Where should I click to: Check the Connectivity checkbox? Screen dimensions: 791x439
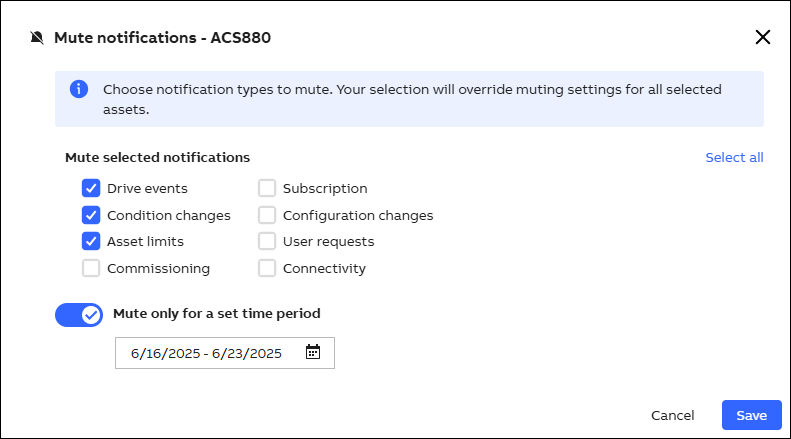(x=267, y=268)
